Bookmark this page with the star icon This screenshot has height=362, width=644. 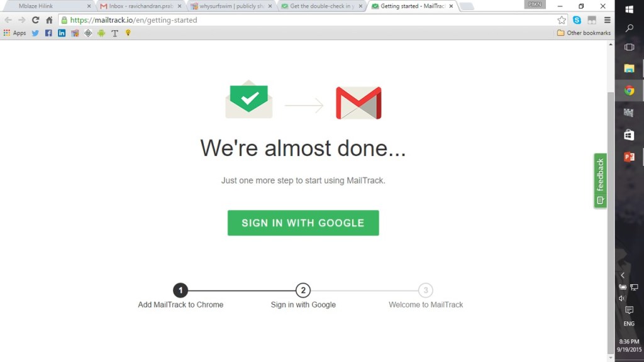click(x=562, y=19)
